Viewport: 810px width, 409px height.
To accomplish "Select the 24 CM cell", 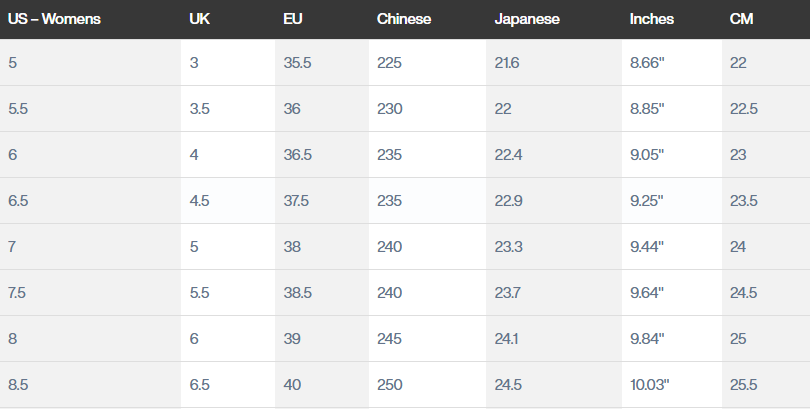I will coord(738,247).
